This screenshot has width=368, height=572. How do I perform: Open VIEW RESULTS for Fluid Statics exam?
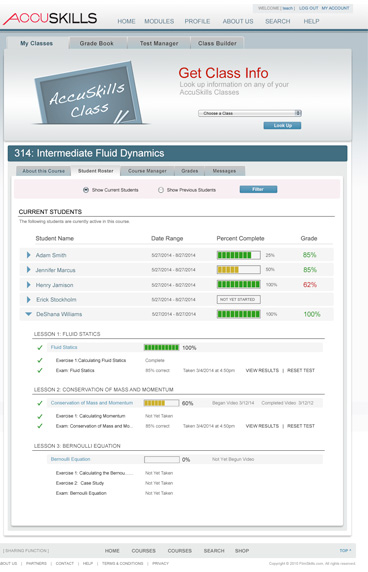(x=262, y=370)
